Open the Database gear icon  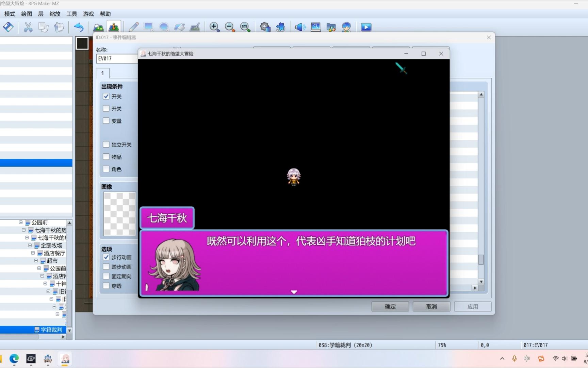point(265,27)
